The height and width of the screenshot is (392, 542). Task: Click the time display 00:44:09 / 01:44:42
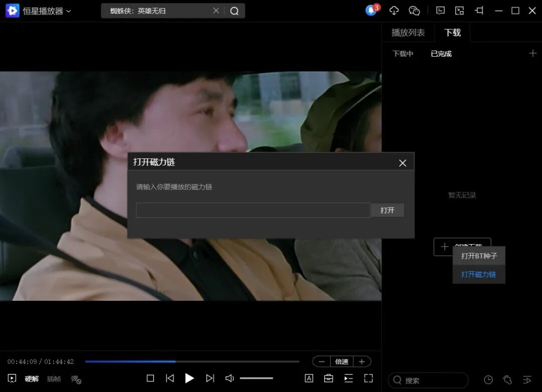[41, 361]
